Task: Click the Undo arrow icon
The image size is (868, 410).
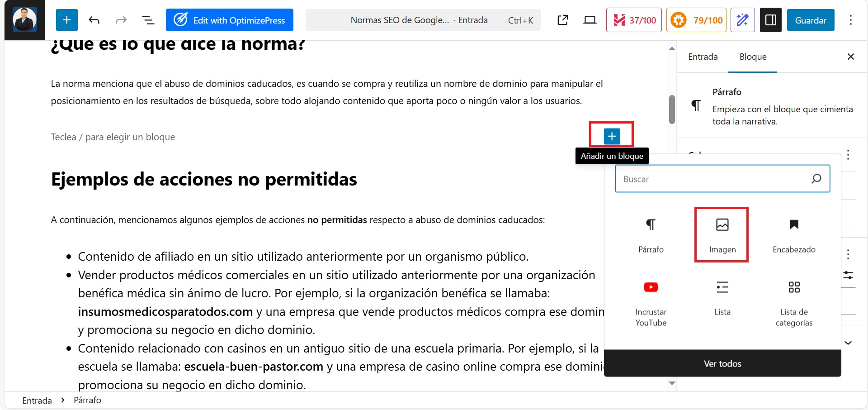Action: 94,20
